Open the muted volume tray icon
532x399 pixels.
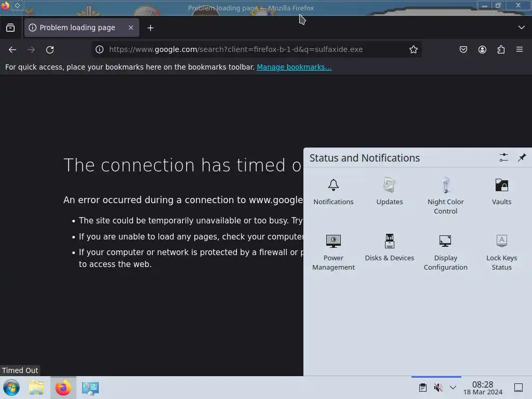point(438,388)
